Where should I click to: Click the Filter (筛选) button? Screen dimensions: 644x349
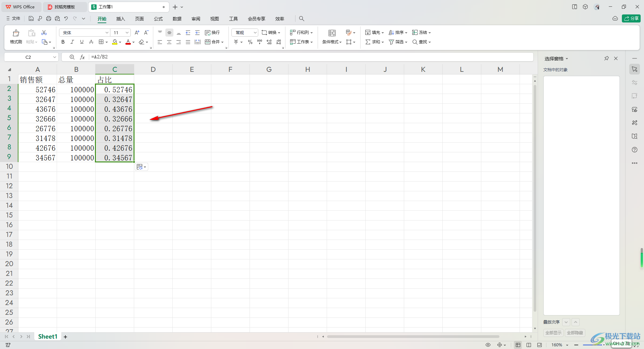pyautogui.click(x=398, y=42)
